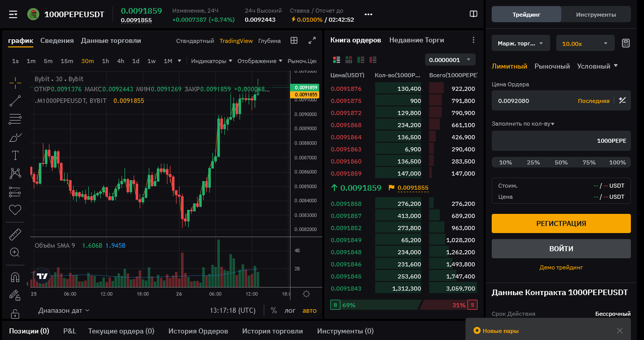Open the Недавние Торги tab
This screenshot has height=340, width=644.
tap(417, 40)
